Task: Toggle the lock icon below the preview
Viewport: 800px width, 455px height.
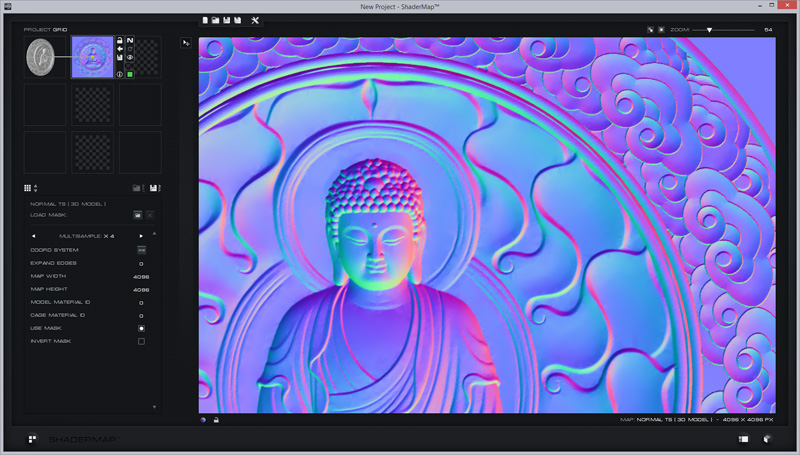Action: click(x=216, y=420)
